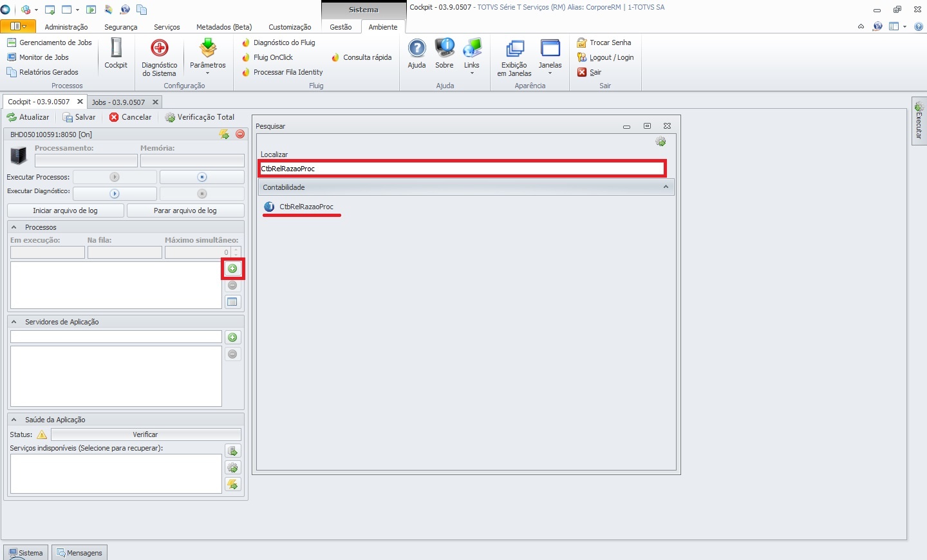The image size is (927, 560).
Task: Open the Janelas dropdown
Action: [x=550, y=57]
